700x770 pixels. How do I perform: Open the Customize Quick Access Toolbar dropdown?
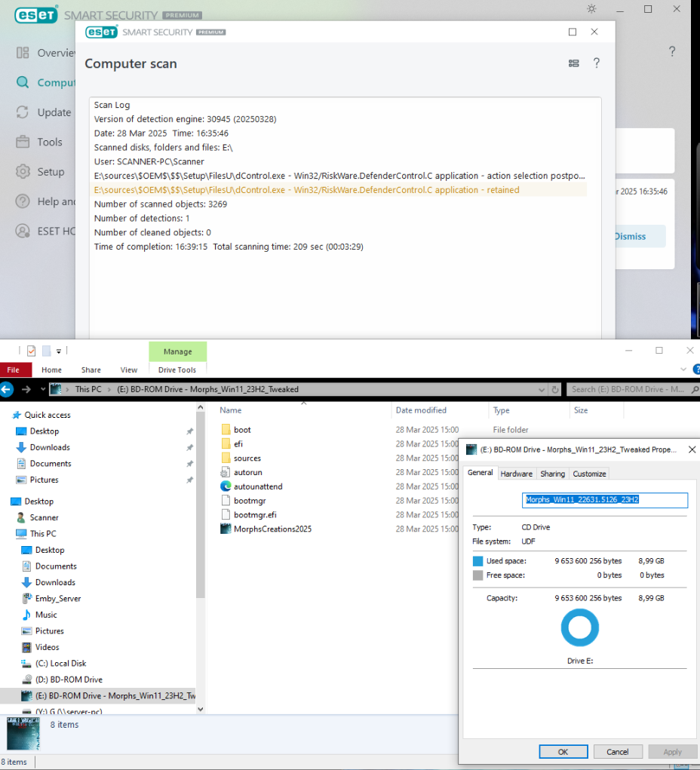(x=58, y=351)
